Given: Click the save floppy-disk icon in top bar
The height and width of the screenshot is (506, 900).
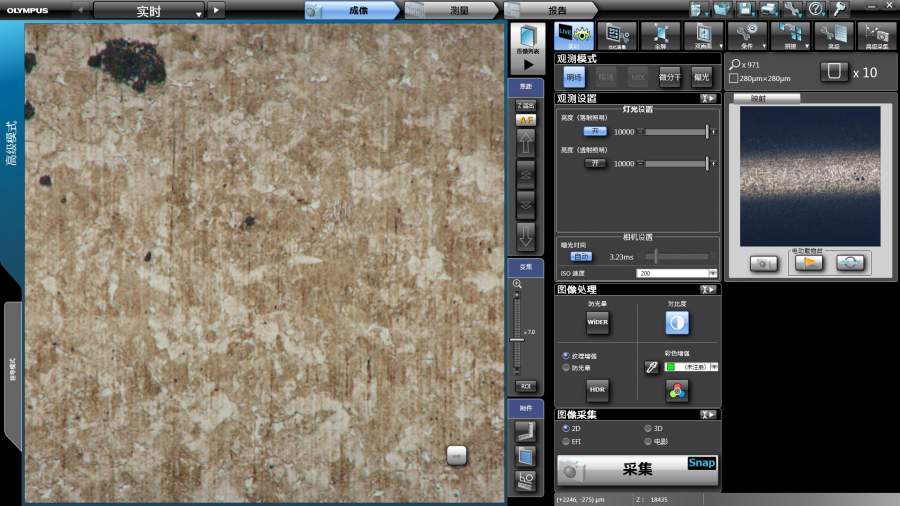Looking at the screenshot, I should coord(746,9).
